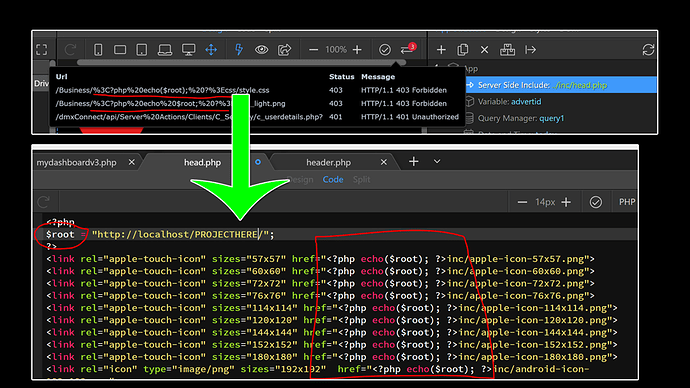Click the checkmark circle in code toolbar

point(596,202)
